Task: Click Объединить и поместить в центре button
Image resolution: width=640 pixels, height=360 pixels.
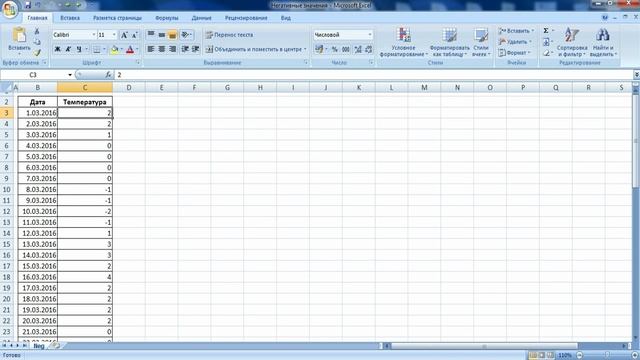Action: tap(256, 49)
